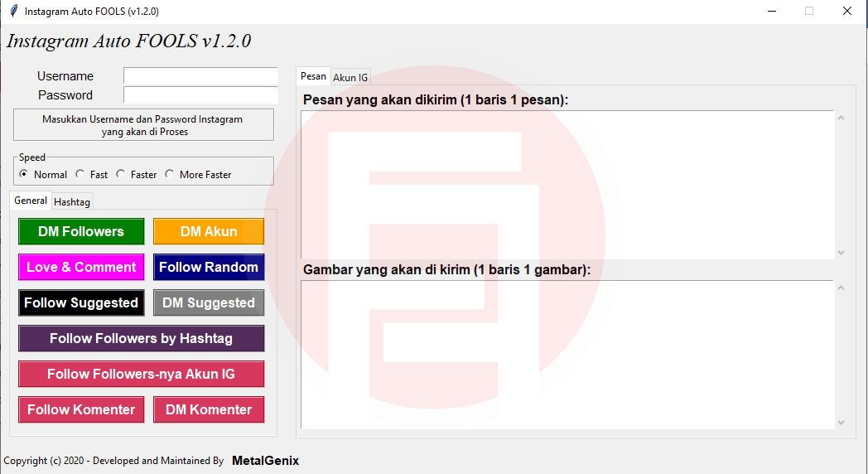Click the orange DM Akun button

click(209, 231)
